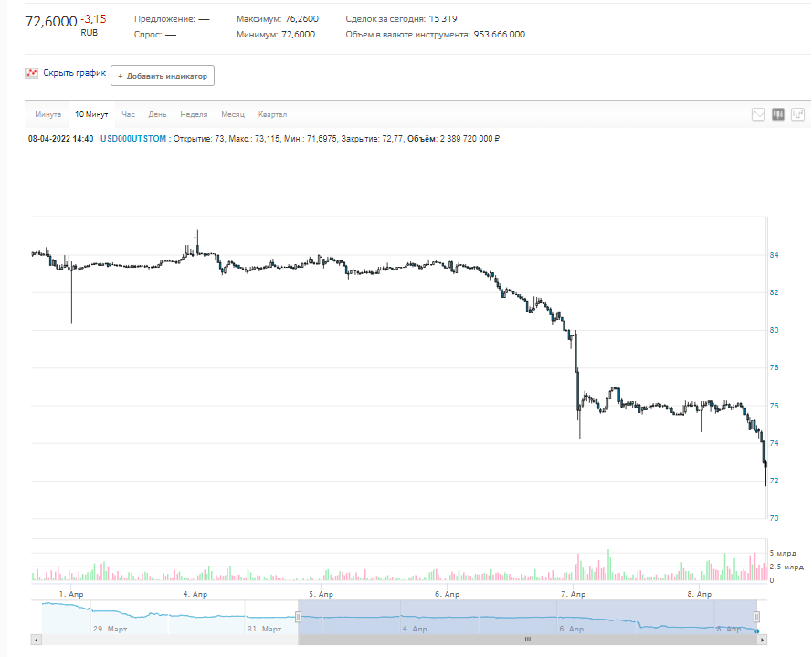Image resolution: width=812 pixels, height=657 pixels.
Task: Click the right handle of navigator range
Action: click(756, 617)
